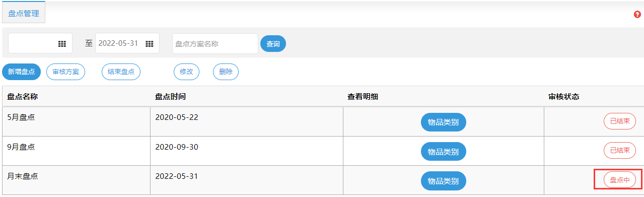Image resolution: width=644 pixels, height=197 pixels.
Task: Click the 结束盘点 button
Action: 121,72
